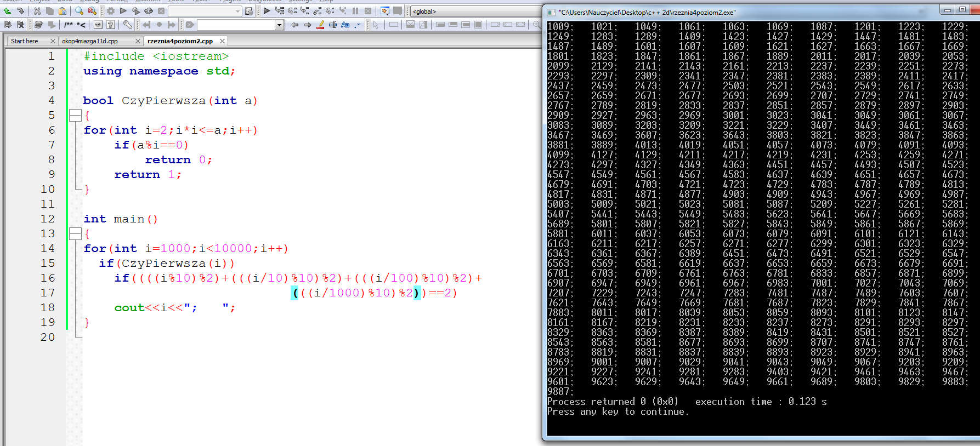Viewport: 980px width, 446px height.
Task: Toggle the highlight search matches pencil
Action: (x=320, y=25)
